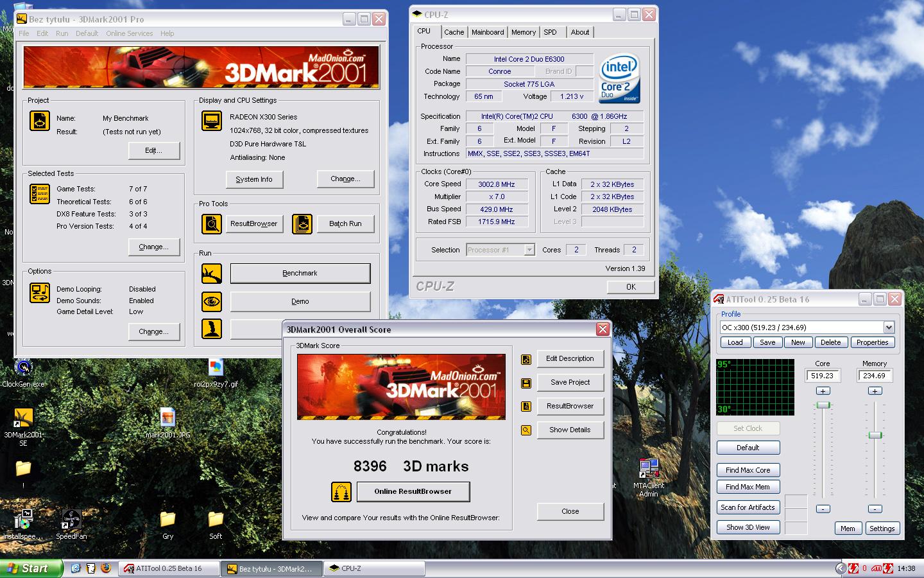Decrease Memory clock with minus button
Image resolution: width=924 pixels, height=578 pixels.
(875, 509)
